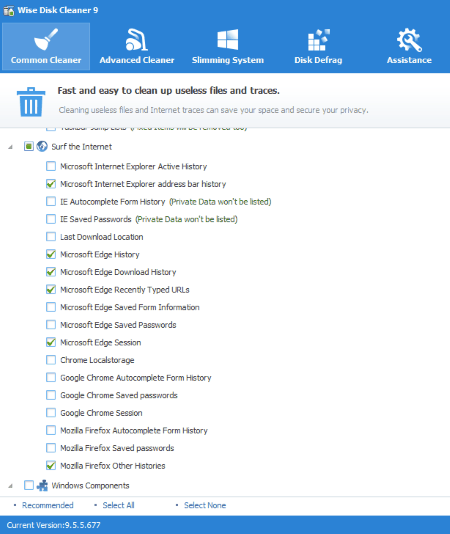Click the Microsoft Edge History label text

point(100,254)
